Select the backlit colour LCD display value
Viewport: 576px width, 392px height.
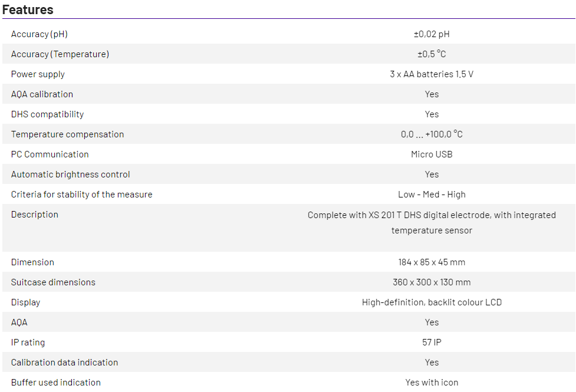[432, 302]
